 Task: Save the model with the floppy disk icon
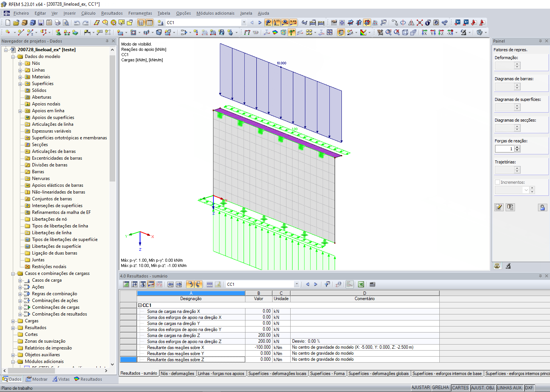coord(41,23)
